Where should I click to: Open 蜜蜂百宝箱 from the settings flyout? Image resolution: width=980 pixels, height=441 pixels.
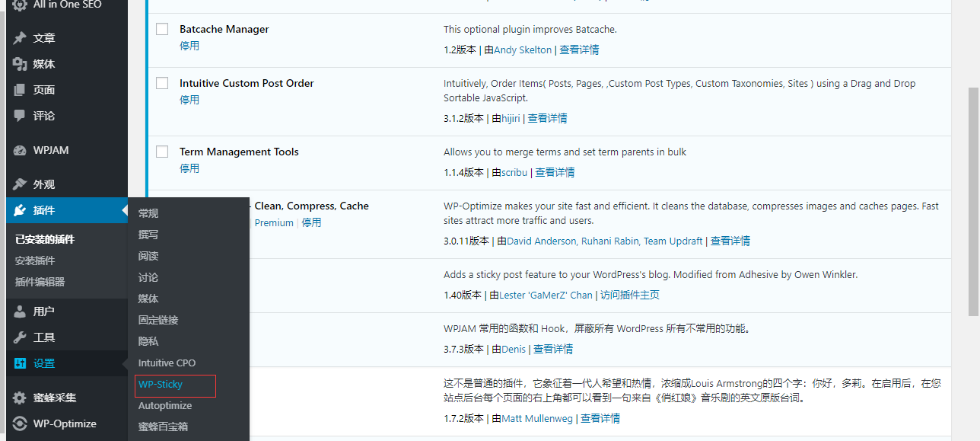(163, 427)
